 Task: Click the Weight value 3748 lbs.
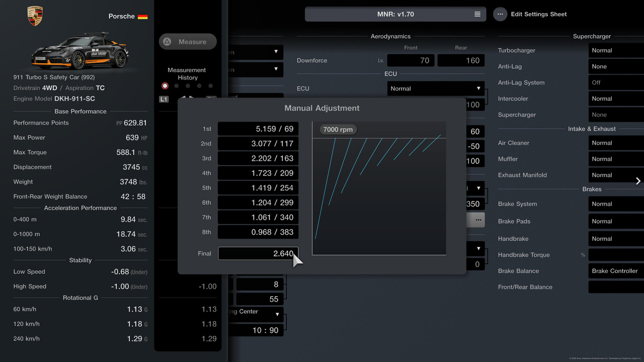pyautogui.click(x=133, y=182)
